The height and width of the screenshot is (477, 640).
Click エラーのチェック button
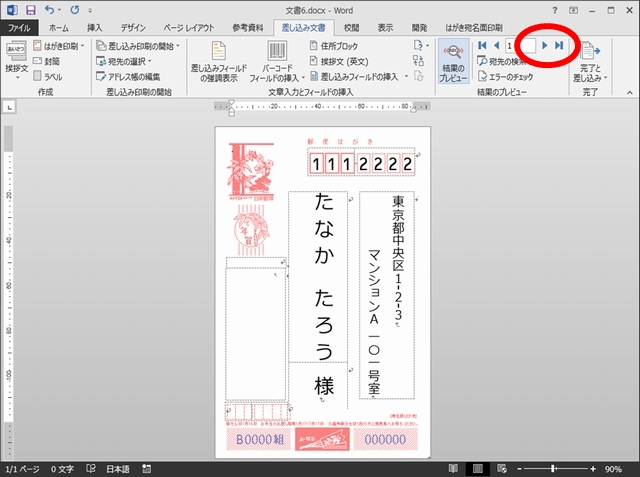pos(505,76)
